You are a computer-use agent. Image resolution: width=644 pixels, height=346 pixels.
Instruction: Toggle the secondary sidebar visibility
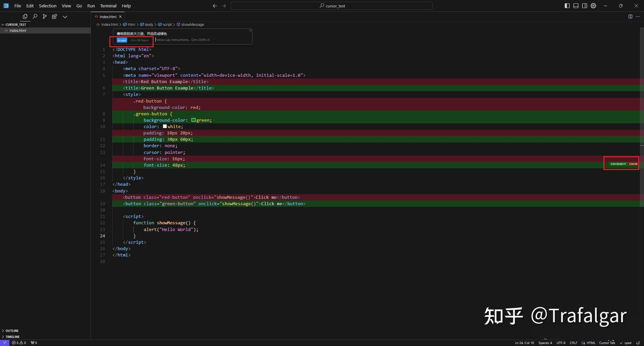click(585, 6)
